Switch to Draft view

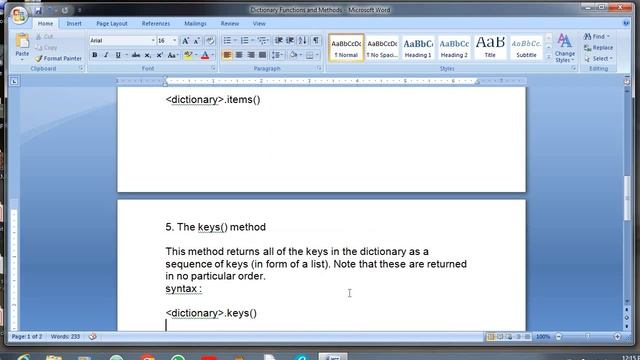(527, 337)
